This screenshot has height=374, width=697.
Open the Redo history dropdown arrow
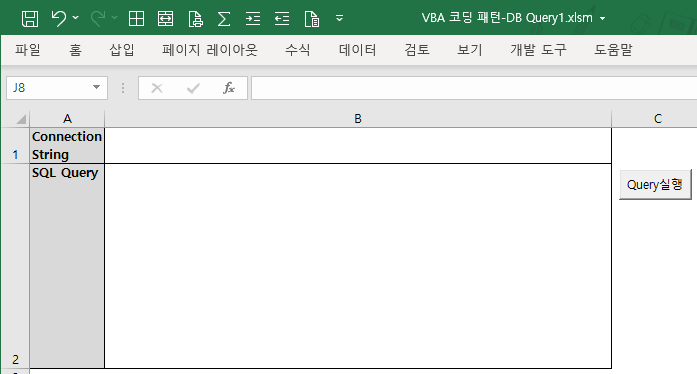pos(114,18)
